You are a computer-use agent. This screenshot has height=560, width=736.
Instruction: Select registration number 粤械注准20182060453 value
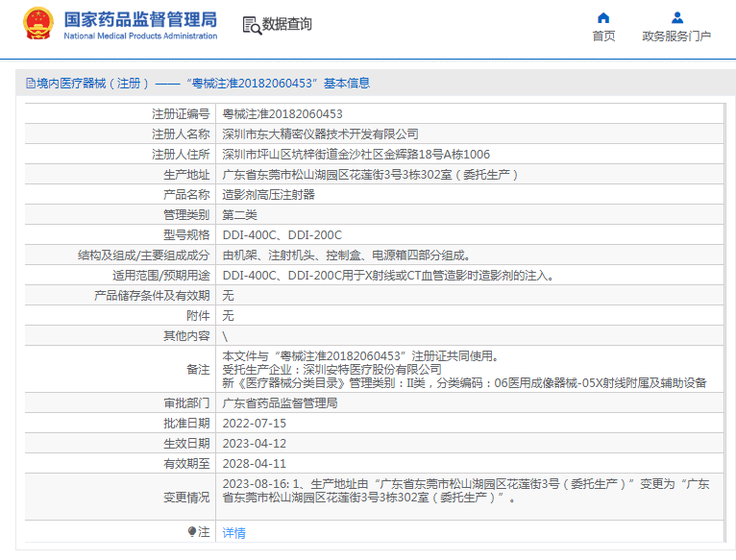(282, 114)
